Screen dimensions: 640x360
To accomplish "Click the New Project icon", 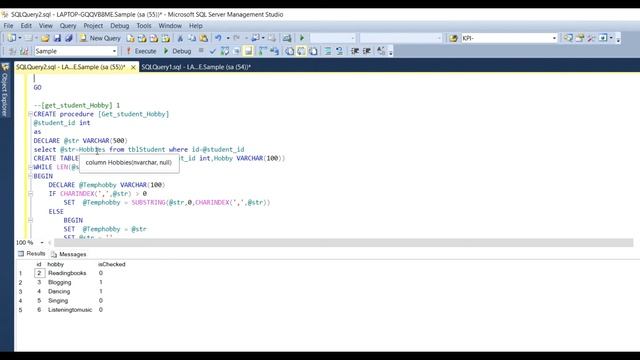I will tap(11, 38).
